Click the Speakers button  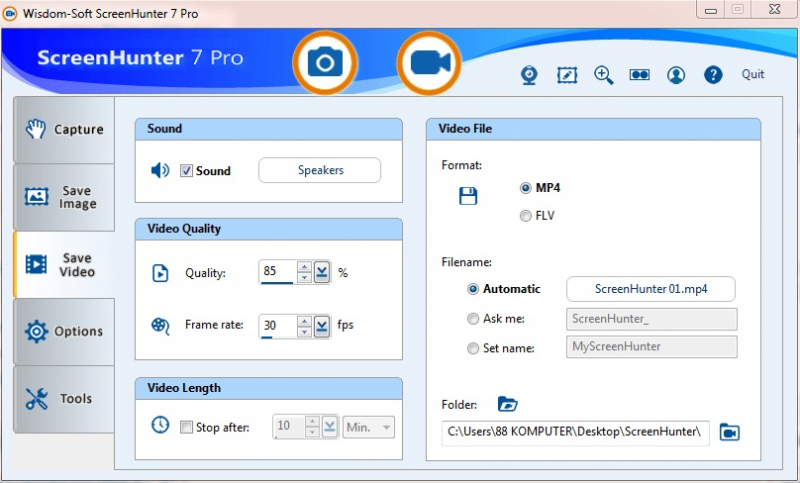pyautogui.click(x=320, y=171)
